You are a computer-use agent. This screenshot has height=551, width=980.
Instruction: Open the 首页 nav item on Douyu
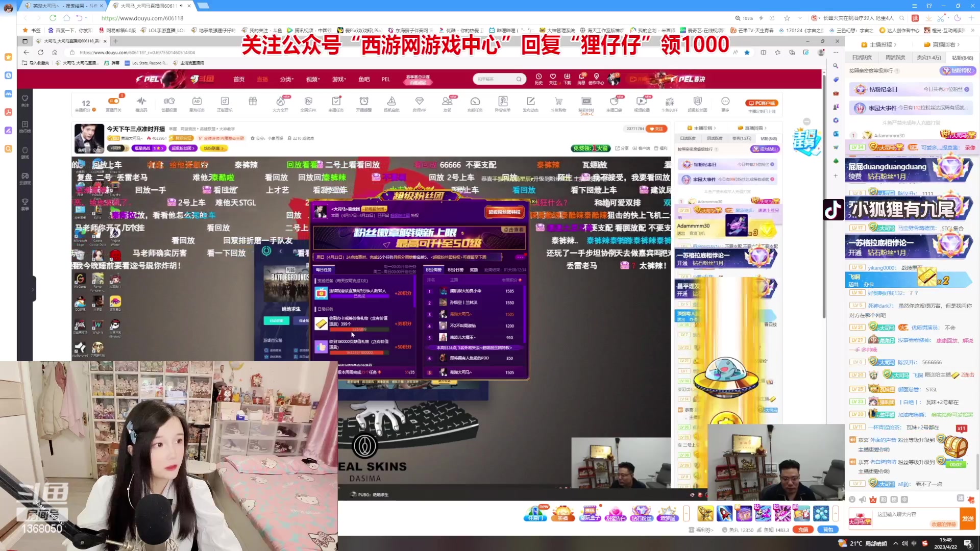coord(239,79)
